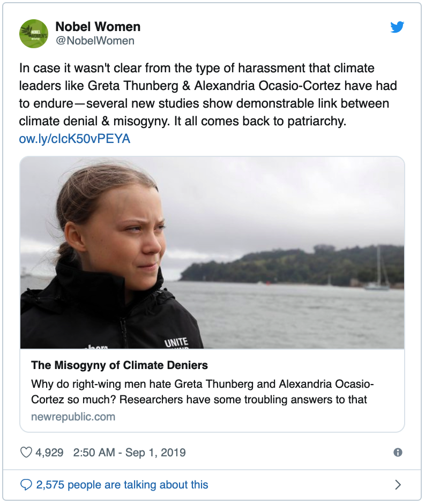
Task: Like the tweet with the heart icon
Action: click(26, 453)
